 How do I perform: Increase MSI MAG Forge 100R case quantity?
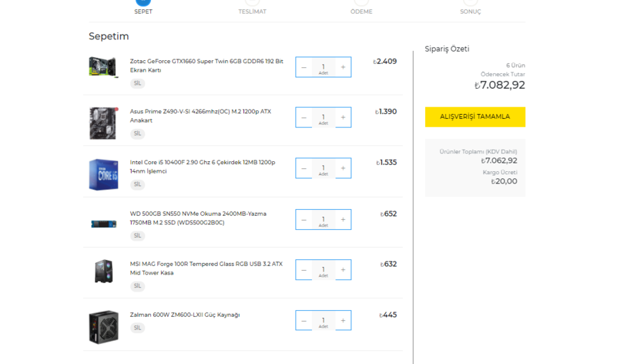click(x=343, y=270)
